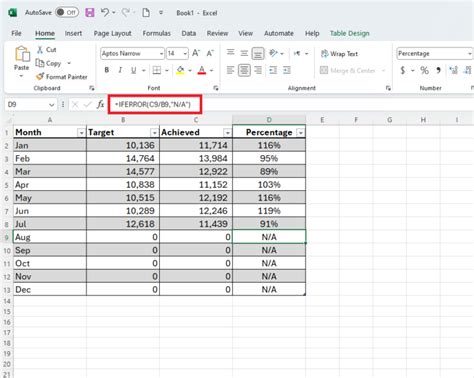Open the Achieved column filter dropdown
This screenshot has height=378, width=474.
[227, 133]
